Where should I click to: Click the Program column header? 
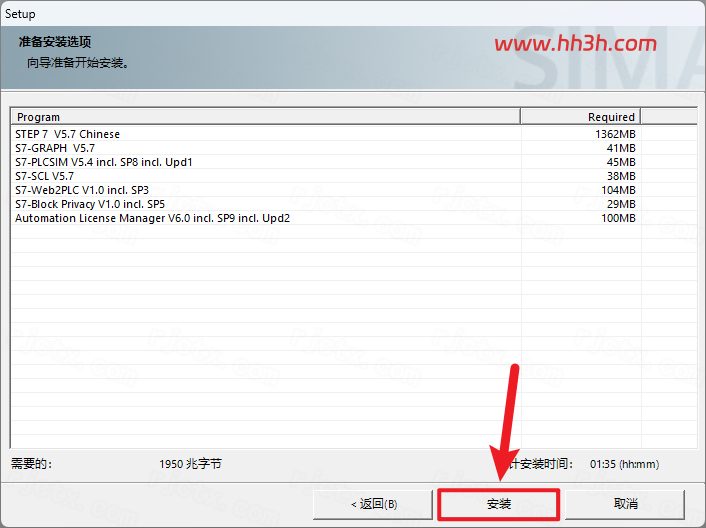point(266,117)
